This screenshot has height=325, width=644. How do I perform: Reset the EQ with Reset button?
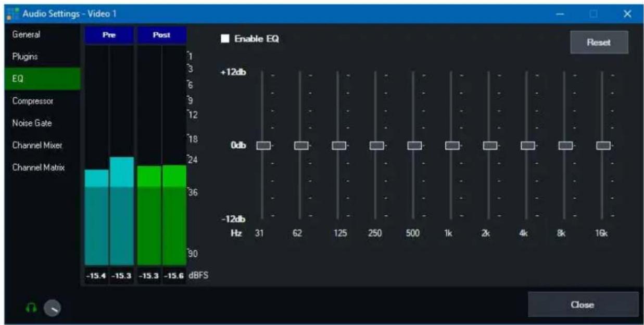point(599,43)
